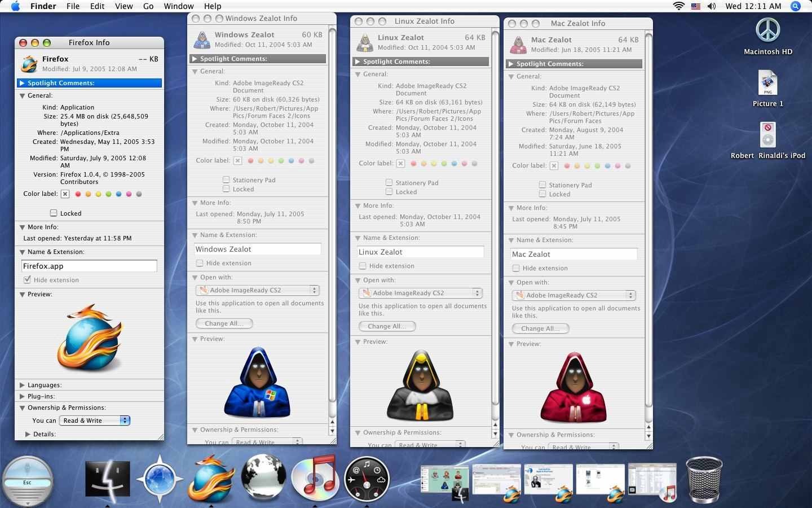Click Mac Zealot header file icon
Screen dimensions: 812x508
[518, 45]
